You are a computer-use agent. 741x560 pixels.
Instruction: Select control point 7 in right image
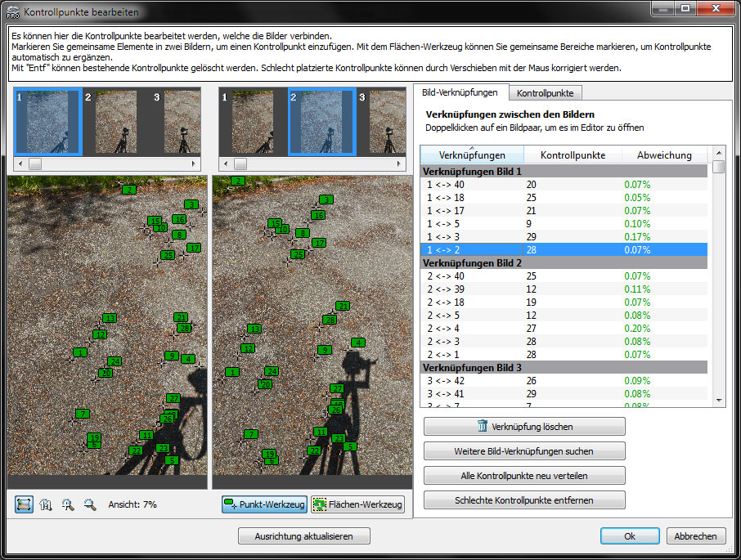pyautogui.click(x=251, y=434)
